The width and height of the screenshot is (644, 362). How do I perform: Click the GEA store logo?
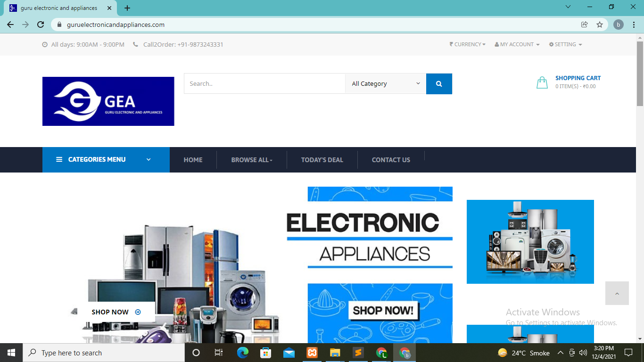point(108,101)
